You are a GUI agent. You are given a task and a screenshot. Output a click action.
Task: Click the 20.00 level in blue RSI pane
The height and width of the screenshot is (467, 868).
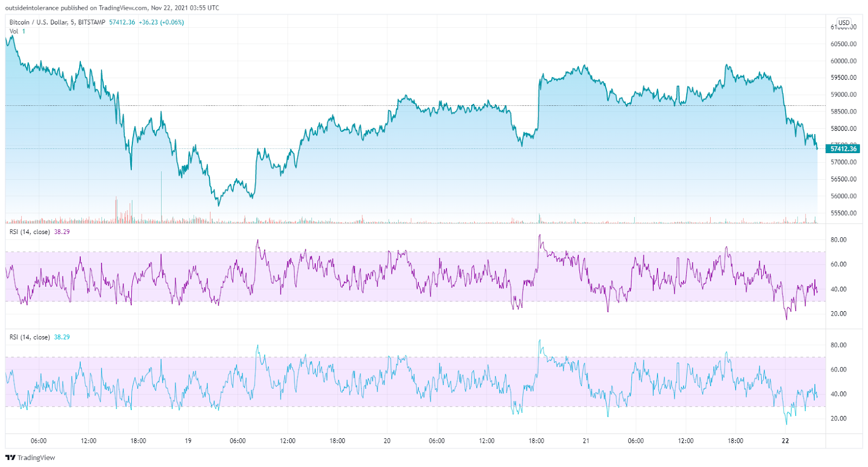pyautogui.click(x=839, y=418)
